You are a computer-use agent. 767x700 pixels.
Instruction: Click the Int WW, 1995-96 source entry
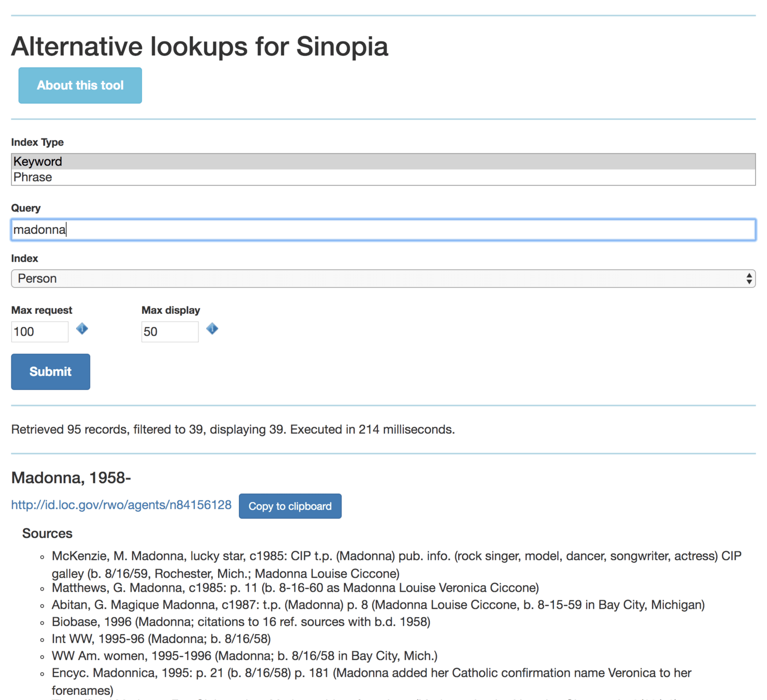161,639
